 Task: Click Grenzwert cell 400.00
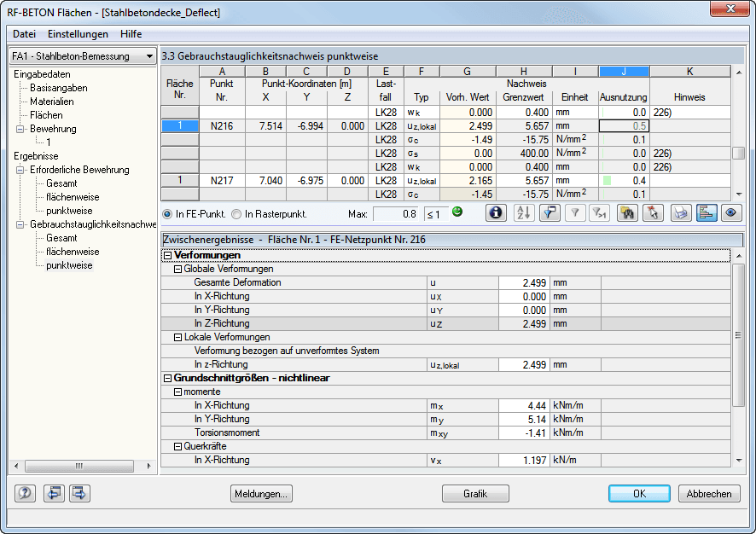click(524, 154)
